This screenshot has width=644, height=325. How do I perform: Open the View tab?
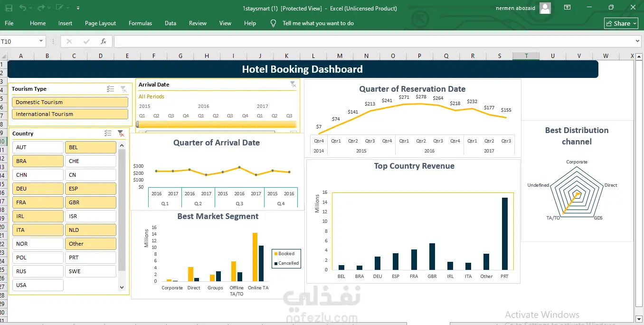pyautogui.click(x=226, y=23)
